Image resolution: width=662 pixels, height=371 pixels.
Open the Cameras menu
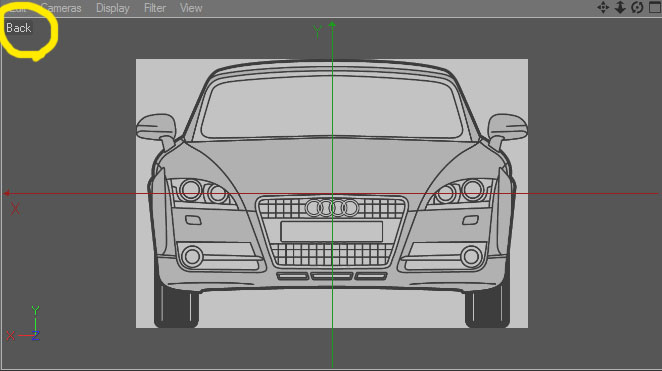(x=61, y=8)
